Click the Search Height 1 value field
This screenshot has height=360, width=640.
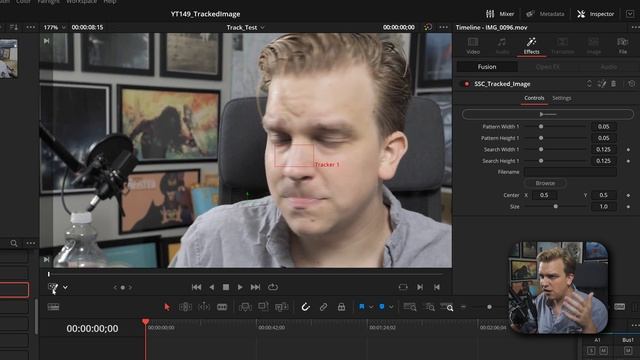pyautogui.click(x=603, y=161)
